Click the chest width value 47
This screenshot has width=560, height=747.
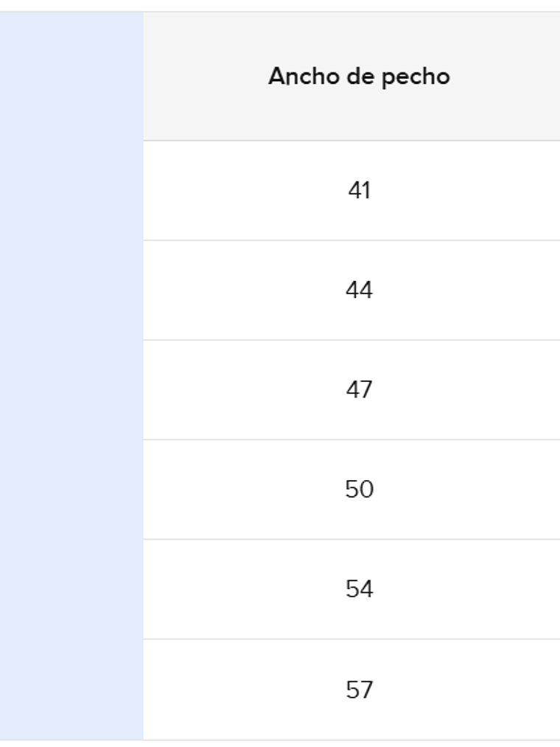(359, 389)
